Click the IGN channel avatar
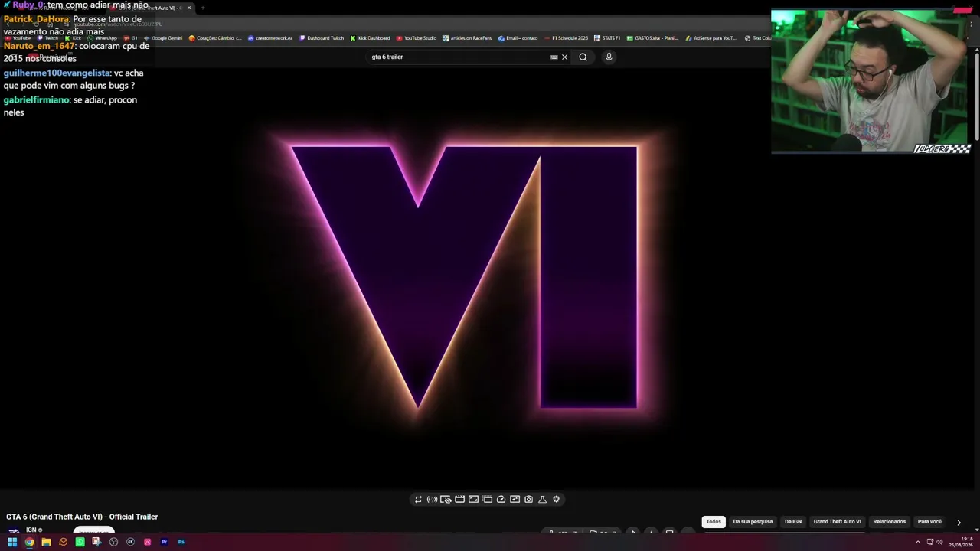Viewport: 980px width, 551px height. [x=14, y=531]
